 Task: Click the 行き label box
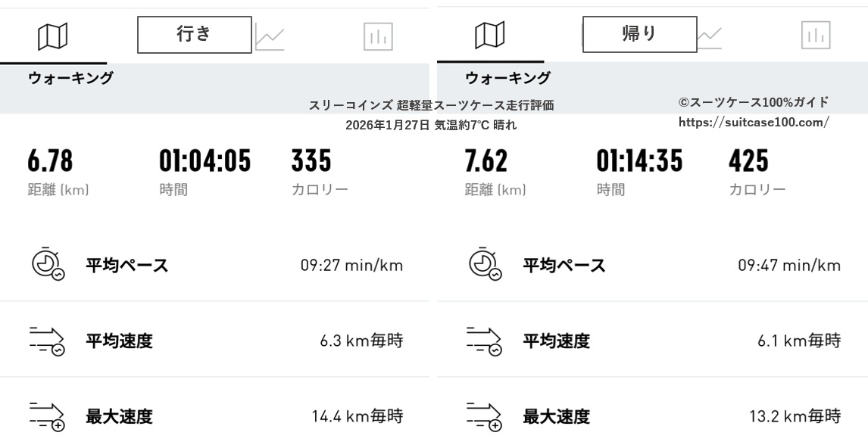point(194,35)
